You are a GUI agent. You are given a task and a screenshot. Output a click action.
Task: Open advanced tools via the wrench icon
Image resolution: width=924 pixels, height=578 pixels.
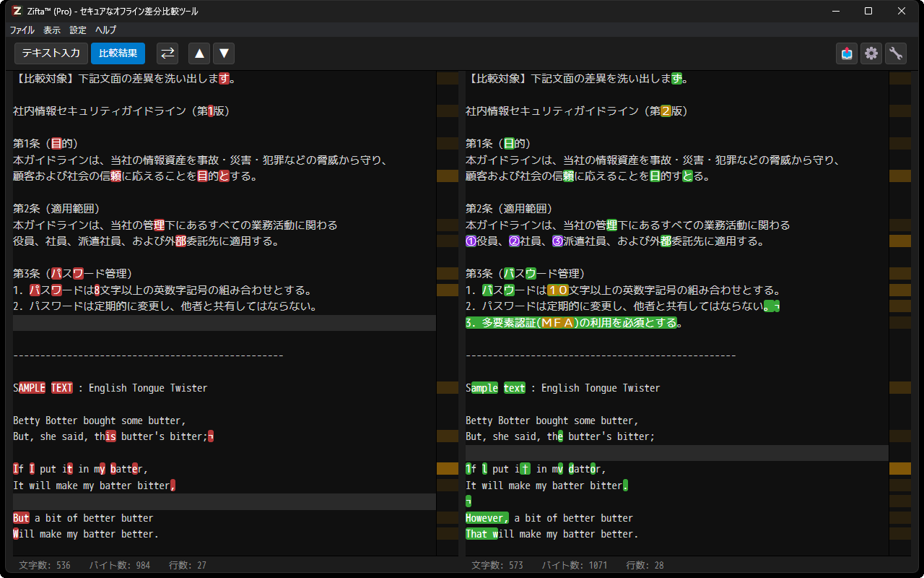coord(895,53)
